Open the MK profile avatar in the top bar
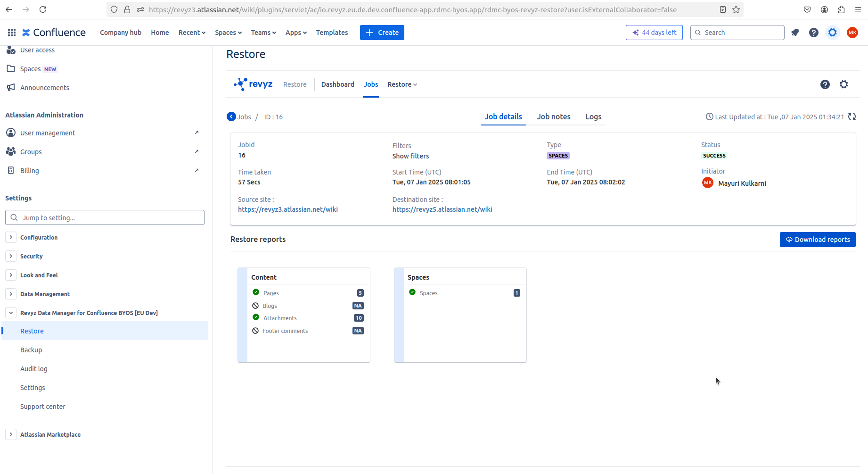The height and width of the screenshot is (474, 868). [x=852, y=33]
